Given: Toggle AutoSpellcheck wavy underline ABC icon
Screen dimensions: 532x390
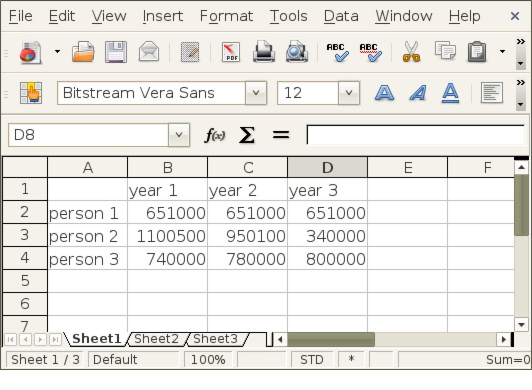Looking at the screenshot, I should (370, 52).
